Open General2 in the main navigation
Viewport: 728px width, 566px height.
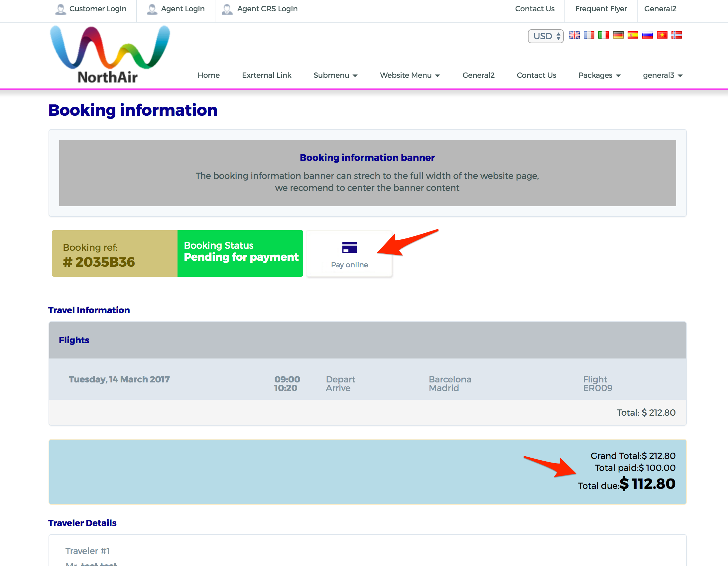pyautogui.click(x=478, y=75)
